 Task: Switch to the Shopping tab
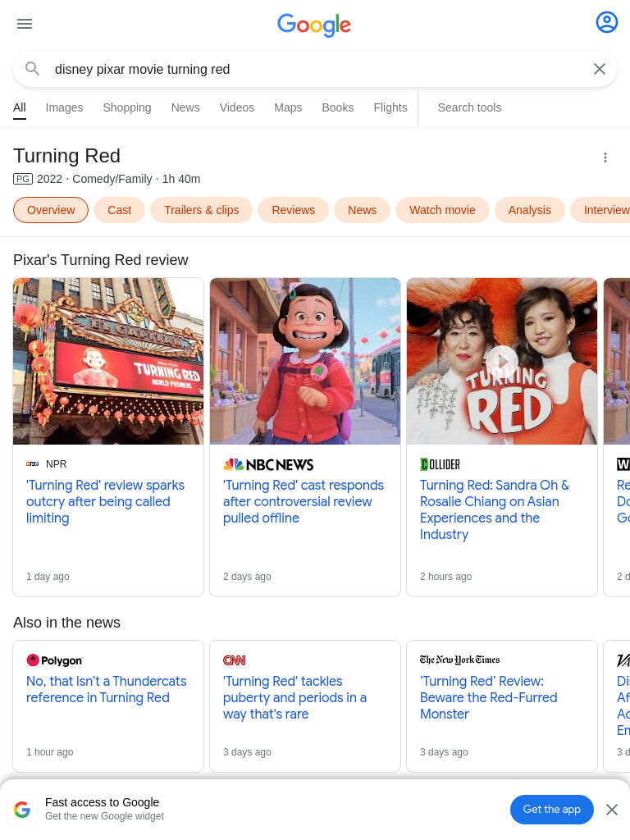click(x=127, y=107)
